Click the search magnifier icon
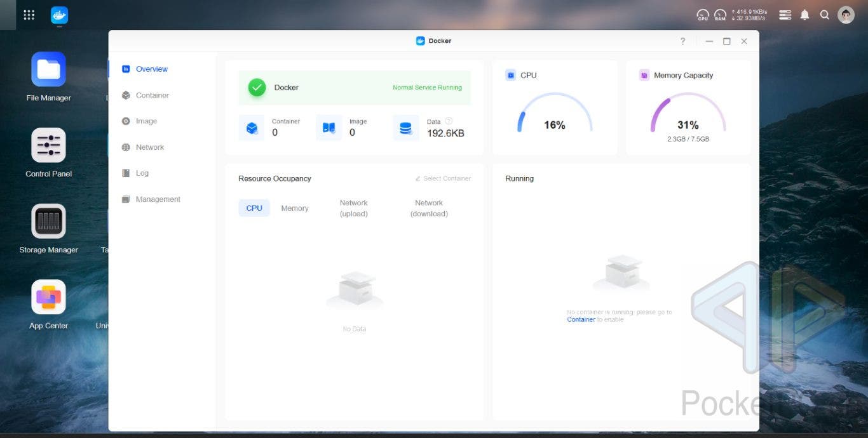The width and height of the screenshot is (868, 438). [825, 15]
